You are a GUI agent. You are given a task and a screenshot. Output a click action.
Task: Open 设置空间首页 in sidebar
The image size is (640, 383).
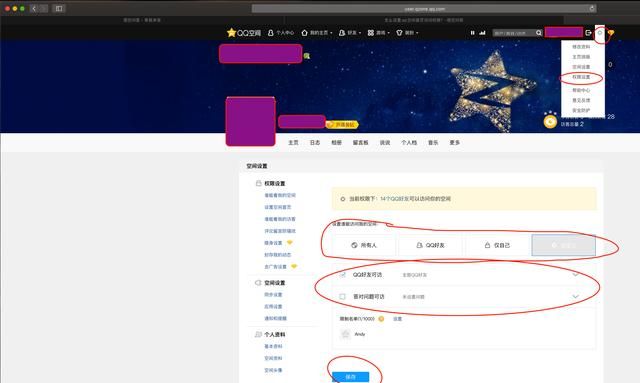[x=278, y=207]
